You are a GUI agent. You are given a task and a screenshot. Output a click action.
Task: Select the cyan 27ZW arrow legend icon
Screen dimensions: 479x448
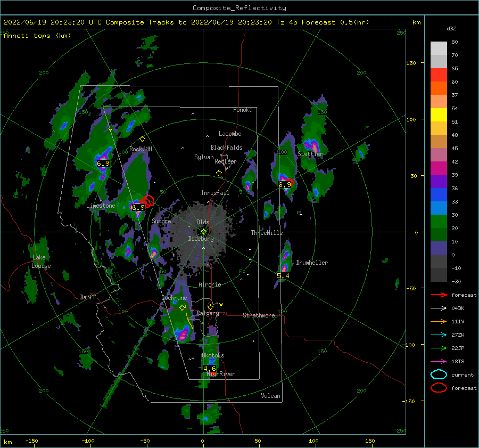(x=439, y=335)
